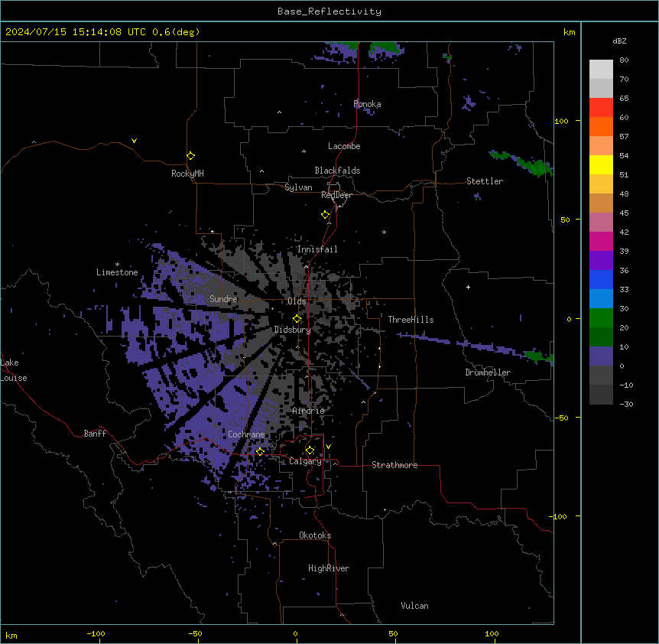659x644 pixels.
Task: Click the Drumheller town label
Action: [x=488, y=372]
